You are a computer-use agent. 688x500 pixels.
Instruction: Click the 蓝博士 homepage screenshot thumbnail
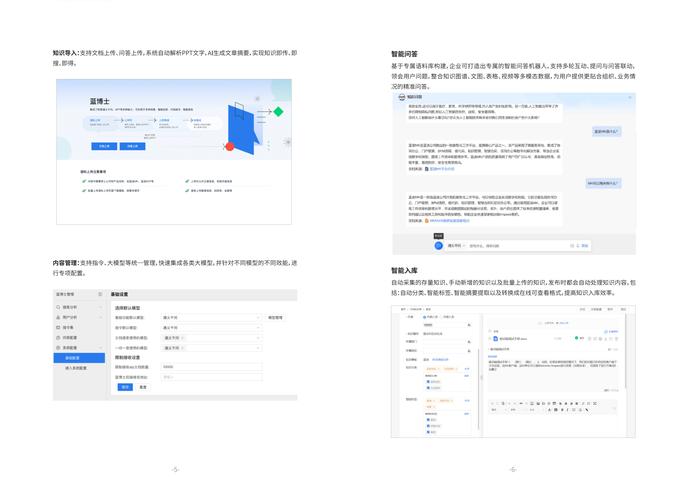point(174,151)
